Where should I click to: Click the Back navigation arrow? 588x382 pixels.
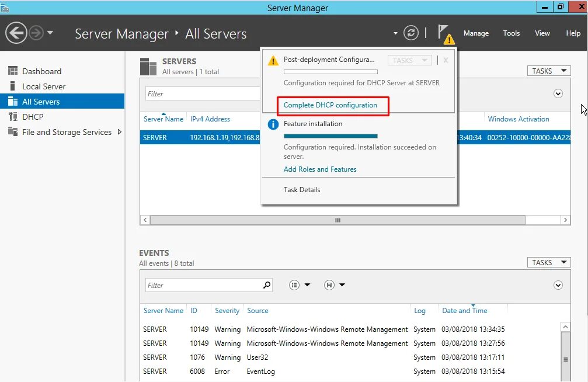[16, 33]
